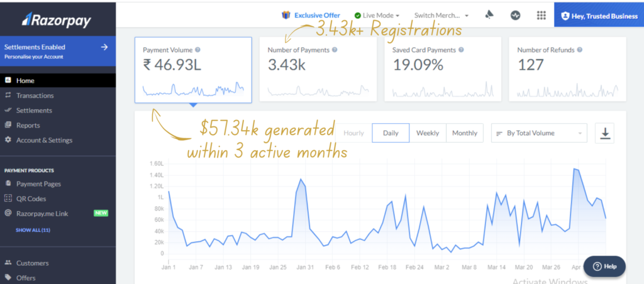Select the Weekly view option
Image resolution: width=644 pixels, height=284 pixels.
pyautogui.click(x=428, y=133)
